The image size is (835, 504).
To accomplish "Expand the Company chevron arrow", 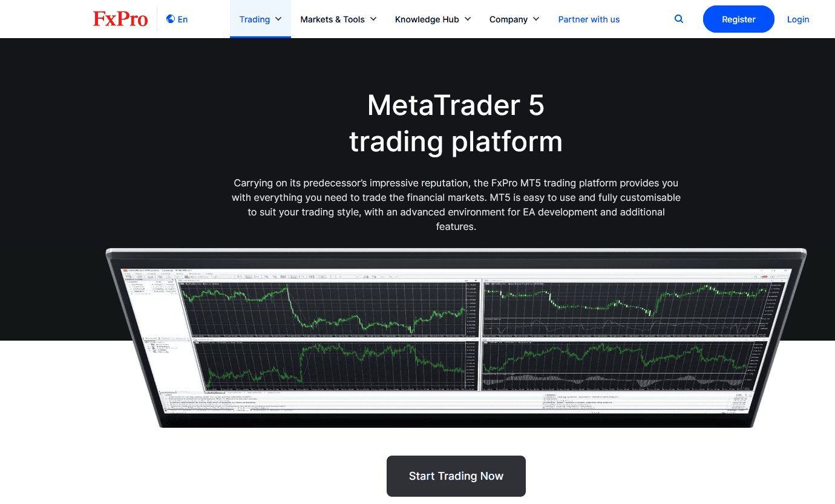I will point(536,19).
